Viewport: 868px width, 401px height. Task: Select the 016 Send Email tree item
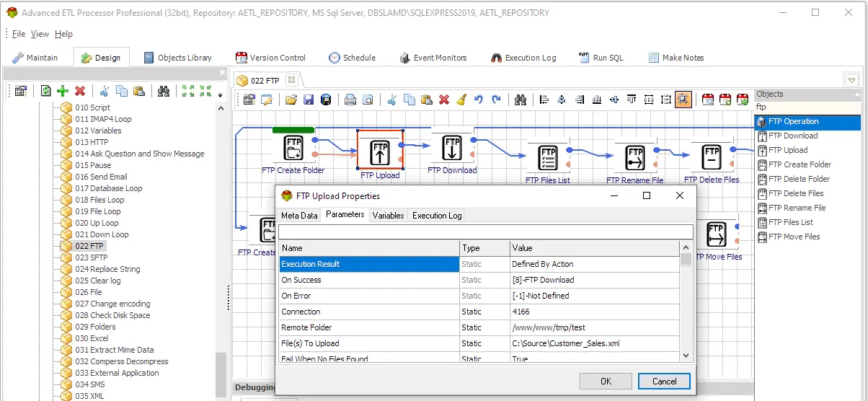[101, 177]
